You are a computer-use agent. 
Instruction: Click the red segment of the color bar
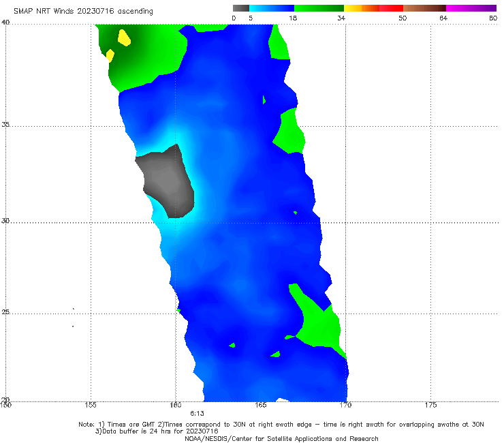[391, 8]
